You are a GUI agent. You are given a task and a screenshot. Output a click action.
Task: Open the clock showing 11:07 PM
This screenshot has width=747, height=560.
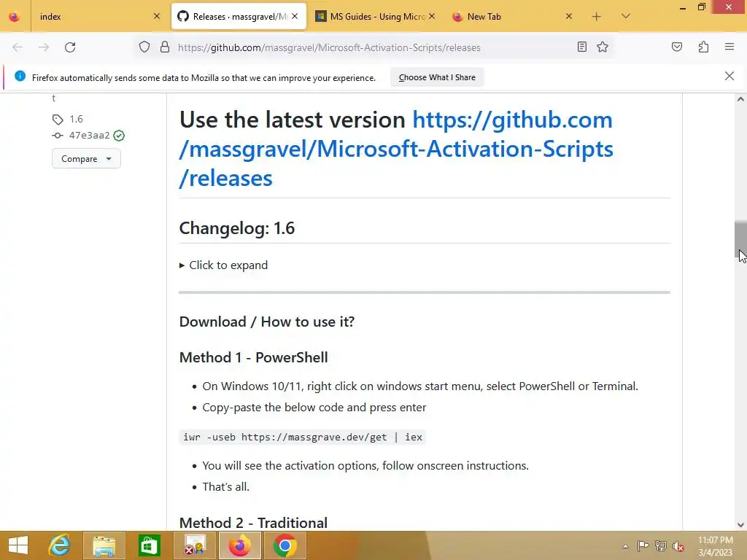point(716,546)
